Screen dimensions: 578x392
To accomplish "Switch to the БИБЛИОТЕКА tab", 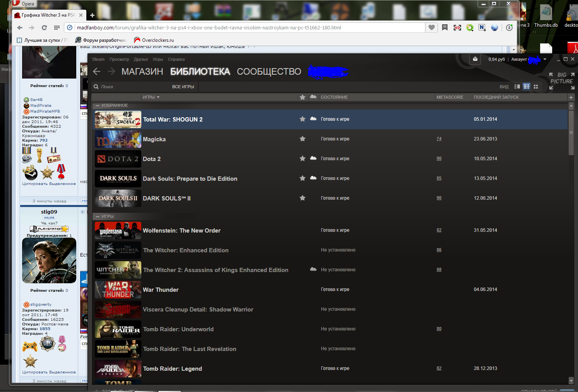I will [200, 72].
